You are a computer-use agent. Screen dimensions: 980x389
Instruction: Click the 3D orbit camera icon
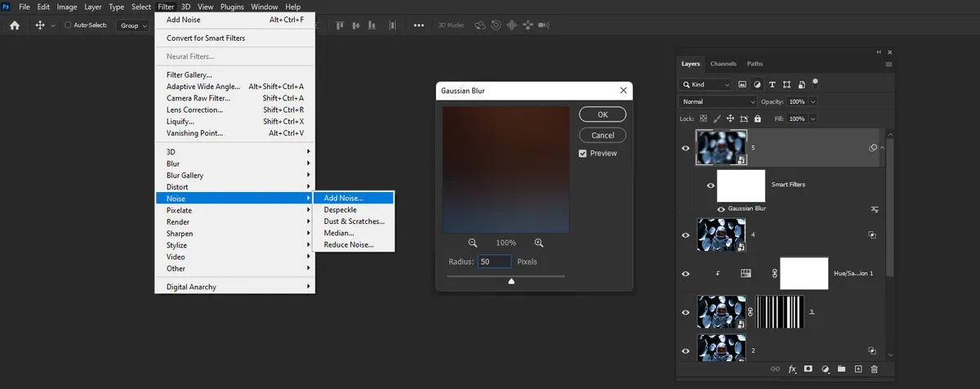[x=479, y=25]
